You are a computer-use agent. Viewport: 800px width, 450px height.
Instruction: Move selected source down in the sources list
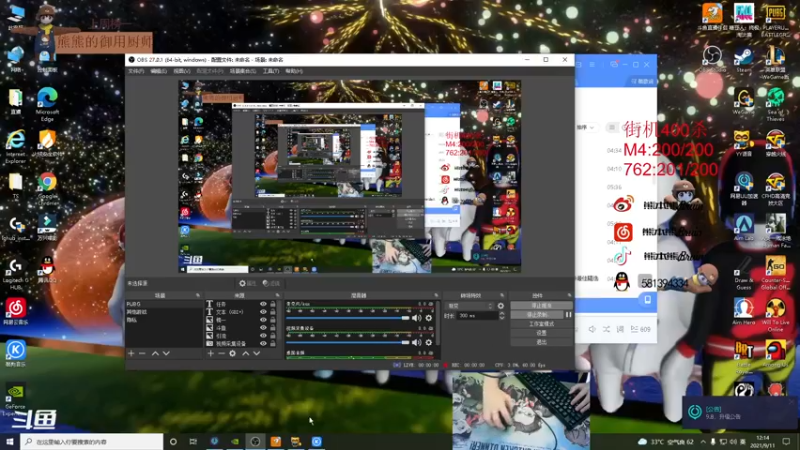tap(257, 353)
